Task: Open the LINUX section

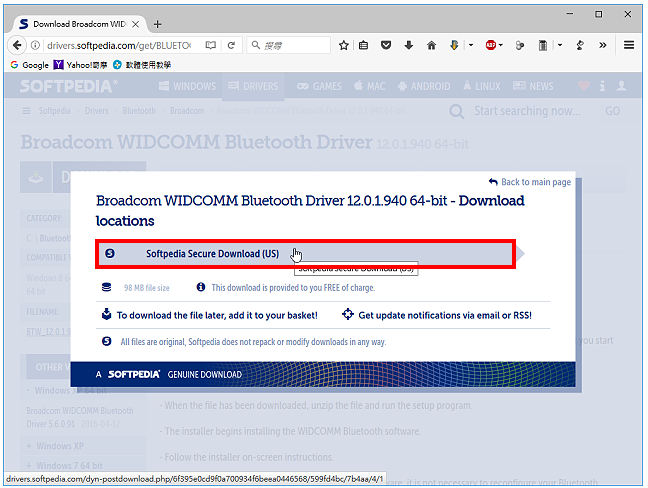Action: point(482,86)
